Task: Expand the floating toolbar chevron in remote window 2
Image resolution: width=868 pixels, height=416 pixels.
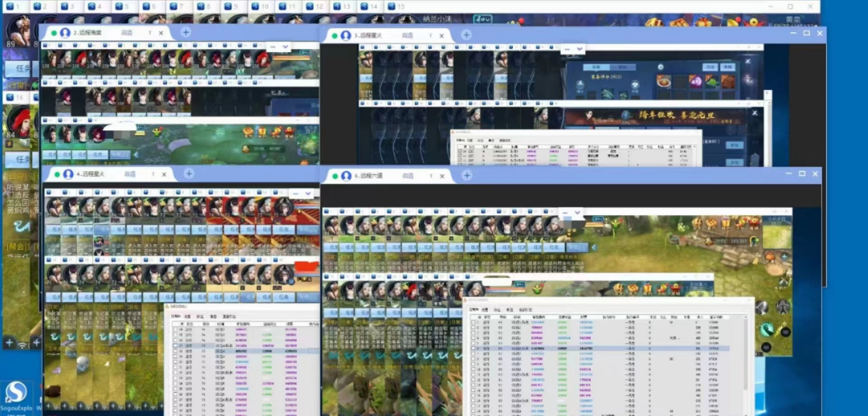Action: pyautogui.click(x=285, y=47)
